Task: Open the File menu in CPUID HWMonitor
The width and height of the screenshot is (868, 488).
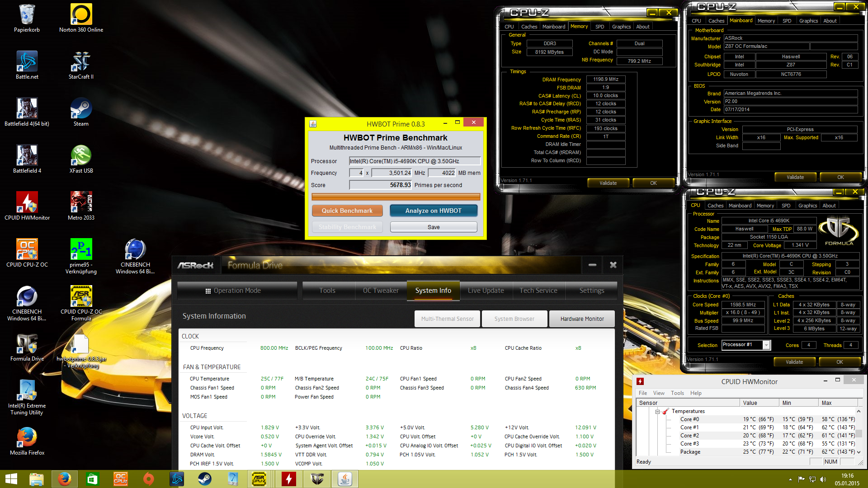Action: click(x=643, y=393)
